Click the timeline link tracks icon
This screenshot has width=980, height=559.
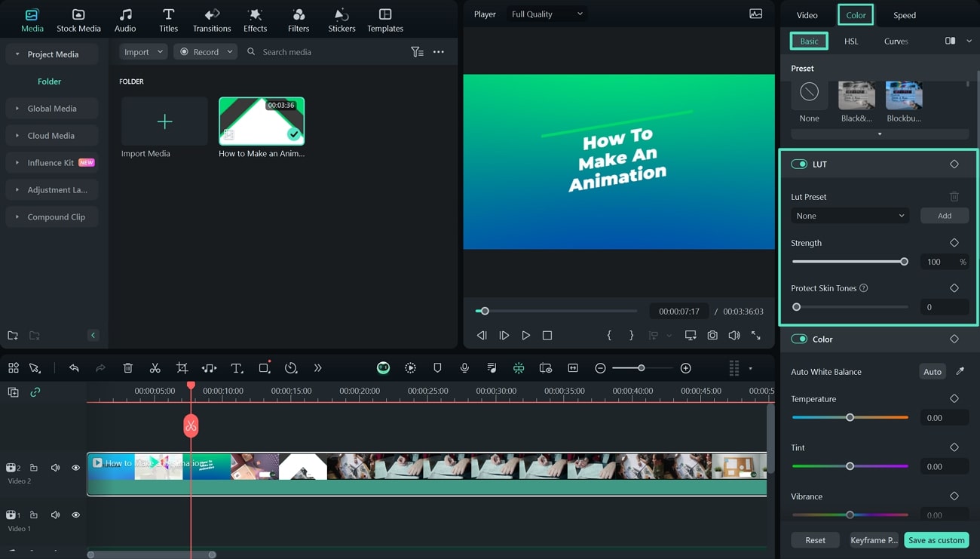[35, 392]
